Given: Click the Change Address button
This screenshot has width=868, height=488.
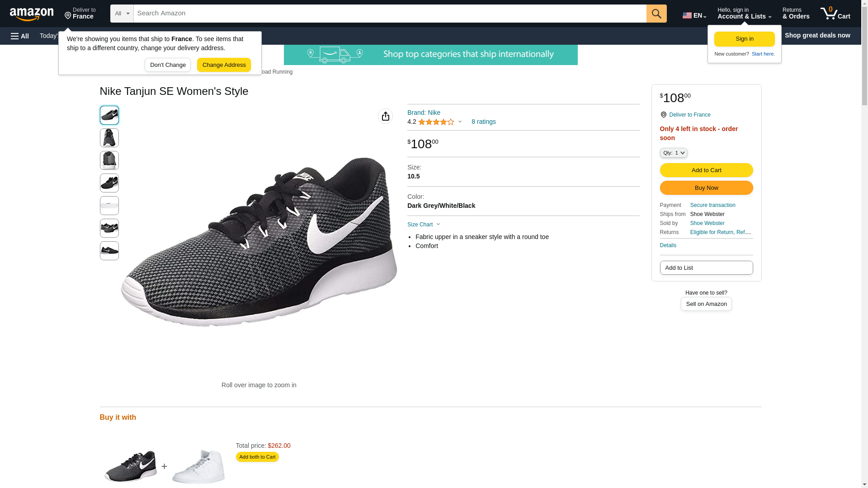Looking at the screenshot, I should [224, 65].
